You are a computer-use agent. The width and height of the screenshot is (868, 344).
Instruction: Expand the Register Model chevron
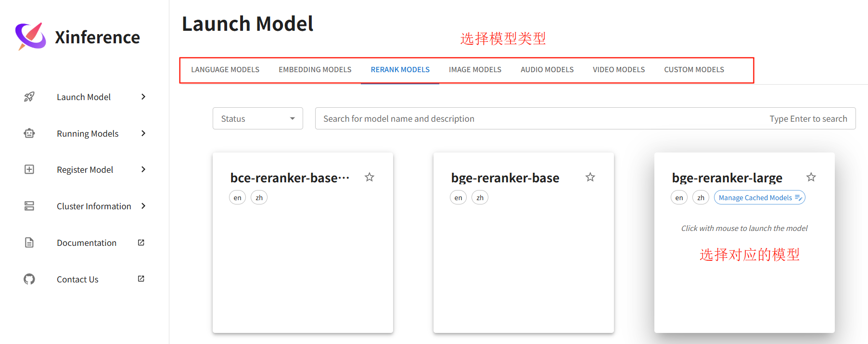(x=143, y=169)
